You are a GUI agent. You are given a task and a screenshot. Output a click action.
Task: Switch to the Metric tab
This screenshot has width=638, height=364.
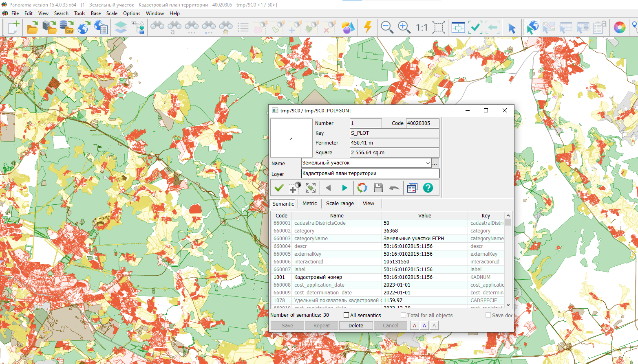tap(309, 203)
